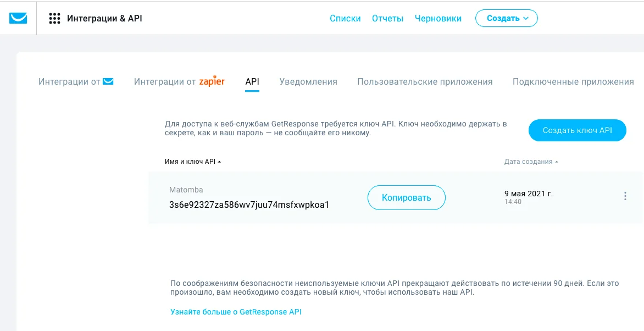Open Подключенные приложения tab
Image resolution: width=644 pixels, height=331 pixels.
point(573,81)
